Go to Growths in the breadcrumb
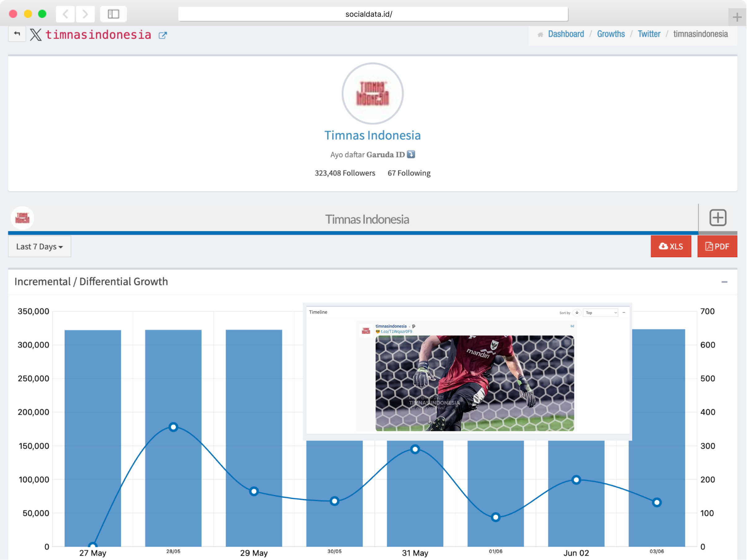This screenshot has width=747, height=560. click(x=610, y=34)
